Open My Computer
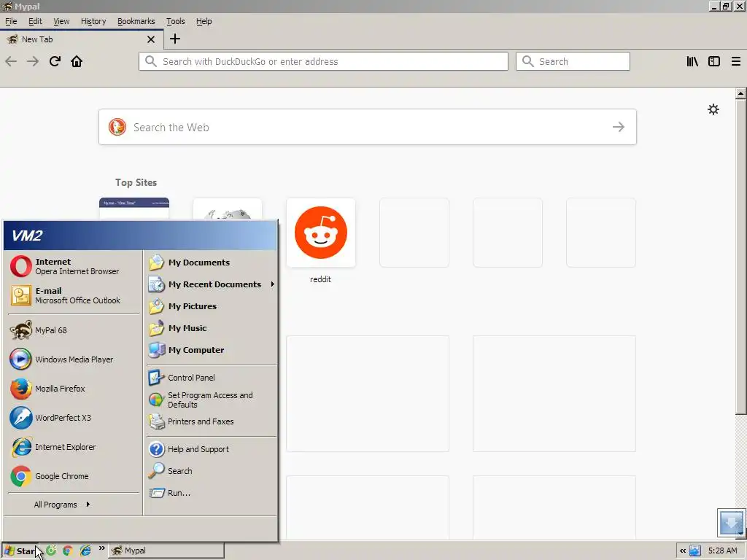This screenshot has width=747, height=560. (x=211, y=350)
